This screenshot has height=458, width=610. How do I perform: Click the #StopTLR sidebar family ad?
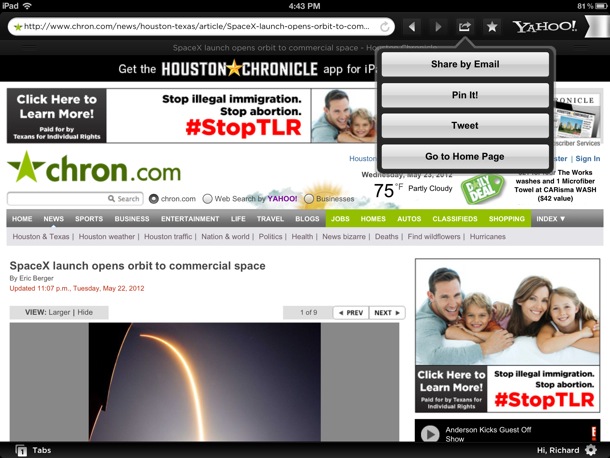pos(507,335)
